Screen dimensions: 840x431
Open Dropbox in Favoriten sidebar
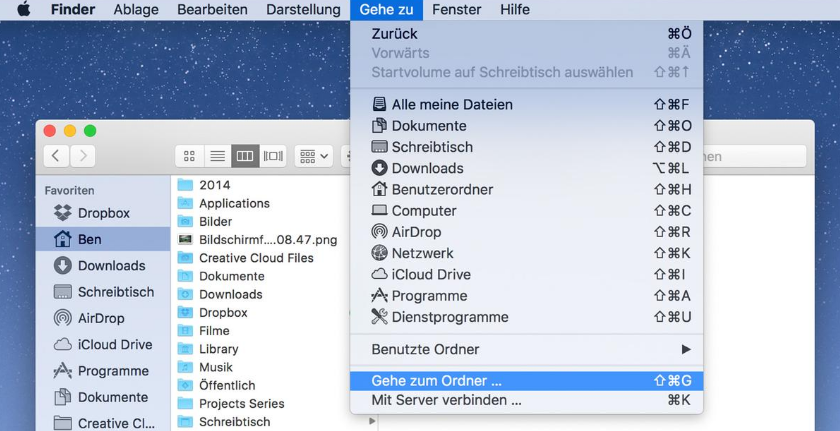coord(103,213)
